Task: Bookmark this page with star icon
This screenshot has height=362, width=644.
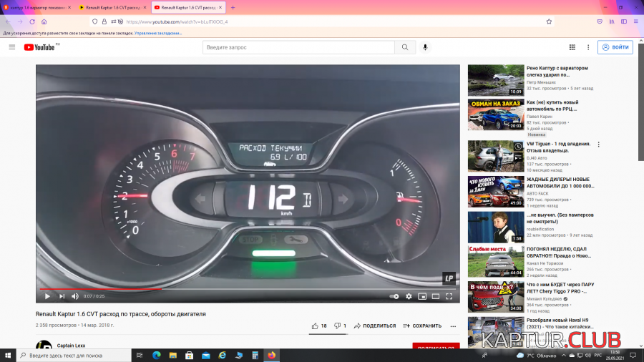Action: (549, 21)
